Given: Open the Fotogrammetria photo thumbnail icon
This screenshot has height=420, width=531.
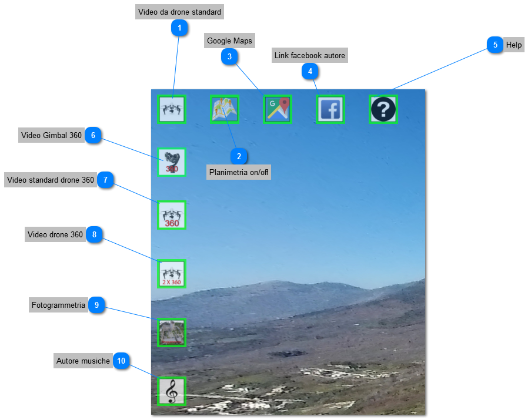Looking at the screenshot, I should pyautogui.click(x=172, y=332).
